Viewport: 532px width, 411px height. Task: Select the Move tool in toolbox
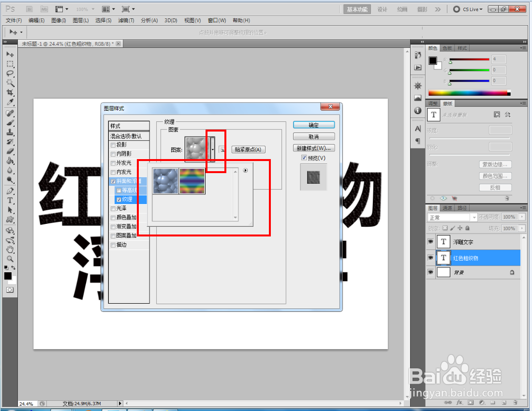click(10, 54)
